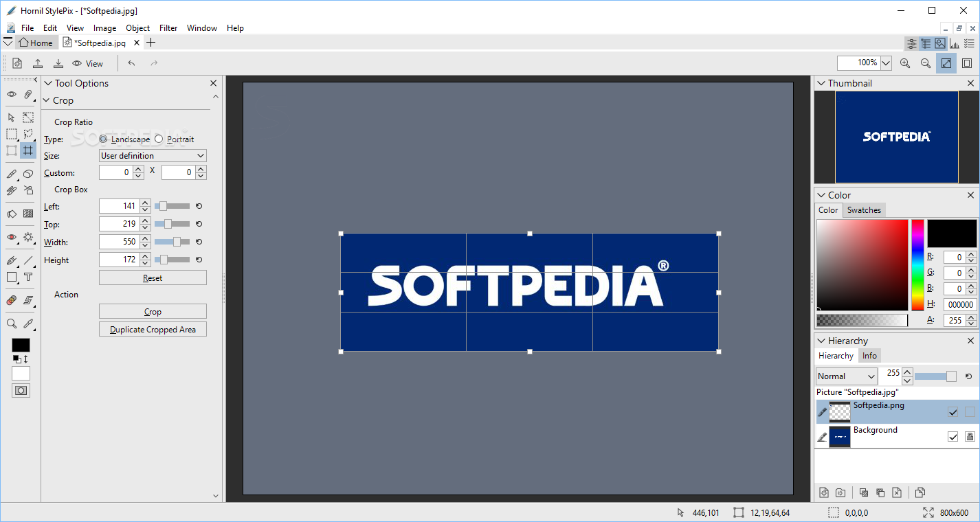This screenshot has width=980, height=522.
Task: Toggle the lock on Background layer
Action: (970, 436)
